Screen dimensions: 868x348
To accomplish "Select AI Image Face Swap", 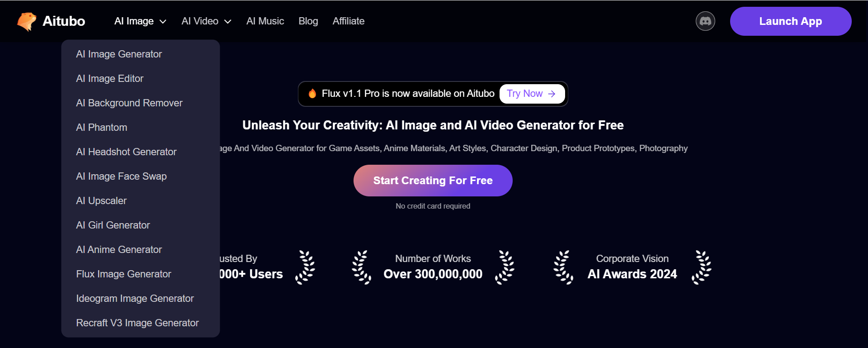I will click(x=121, y=176).
